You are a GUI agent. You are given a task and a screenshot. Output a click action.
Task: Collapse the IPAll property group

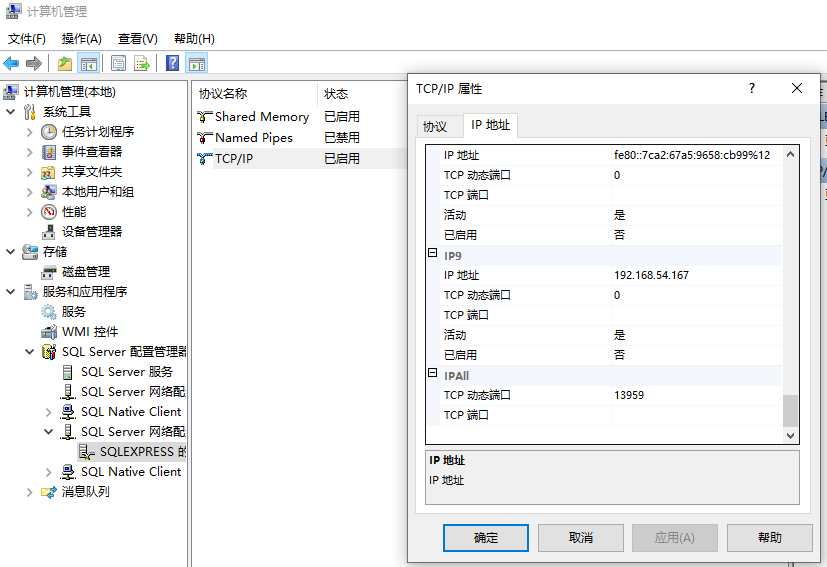(432, 373)
